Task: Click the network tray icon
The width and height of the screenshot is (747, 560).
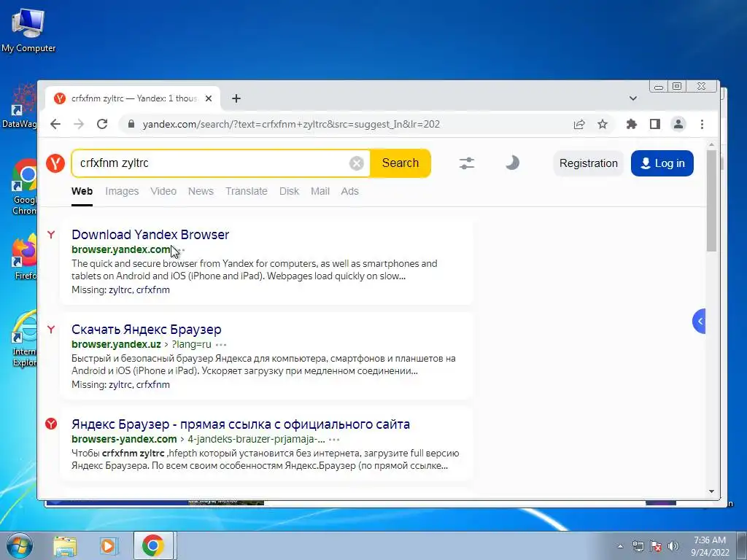Action: tap(638, 546)
